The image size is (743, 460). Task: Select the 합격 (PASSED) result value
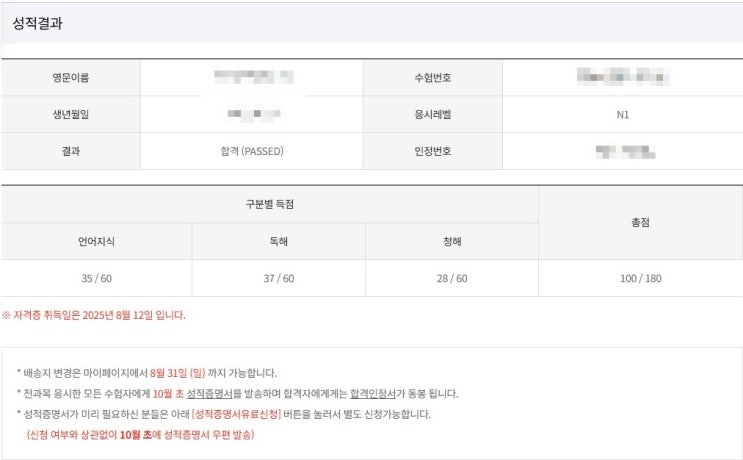click(252, 151)
